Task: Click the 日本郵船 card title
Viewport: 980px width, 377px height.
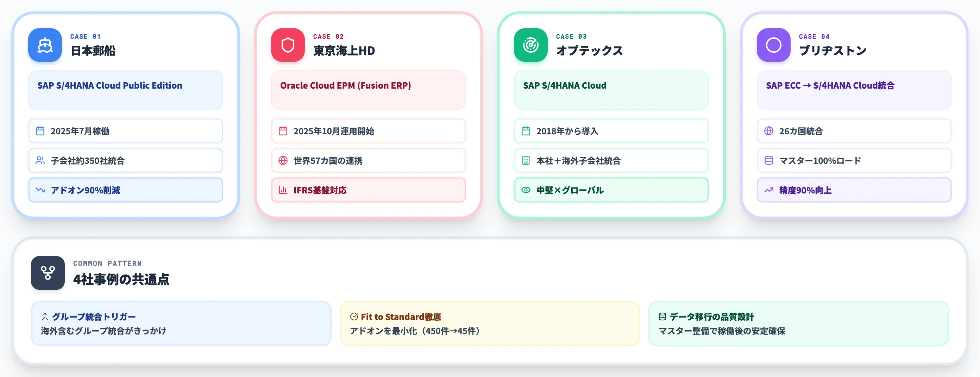Action: (x=93, y=51)
